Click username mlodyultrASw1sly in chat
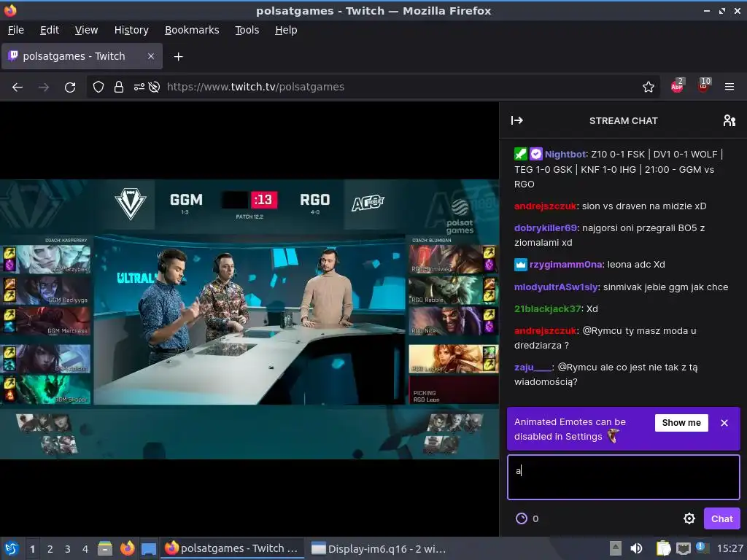Screen dimensions: 747x560 pos(556,287)
